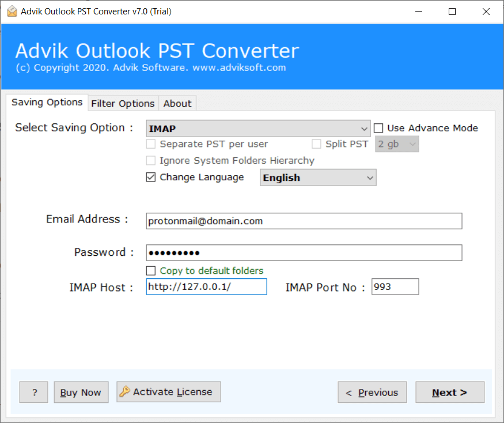
Task: Click the copyright www.adviksoft.com text
Action: pyautogui.click(x=151, y=67)
